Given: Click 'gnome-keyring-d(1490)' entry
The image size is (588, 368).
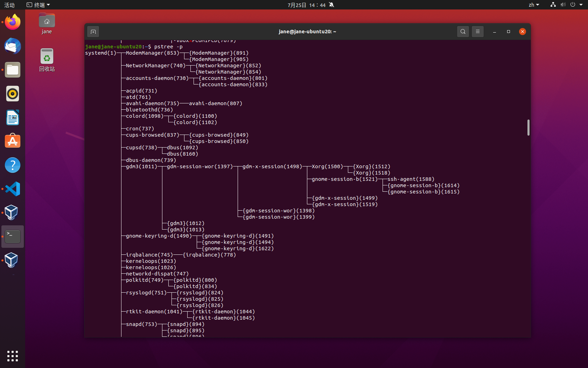Looking at the screenshot, I should pyautogui.click(x=159, y=236).
